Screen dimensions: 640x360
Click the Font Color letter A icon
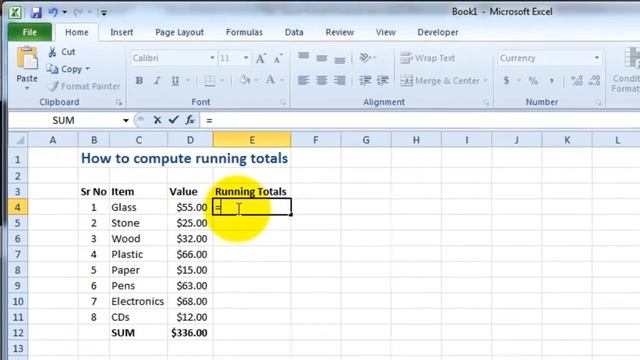(270, 80)
